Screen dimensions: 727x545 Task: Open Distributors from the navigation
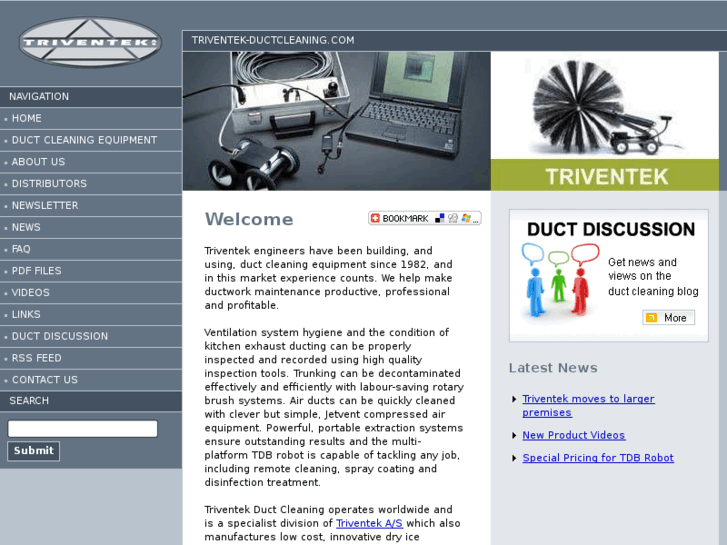coord(91,184)
